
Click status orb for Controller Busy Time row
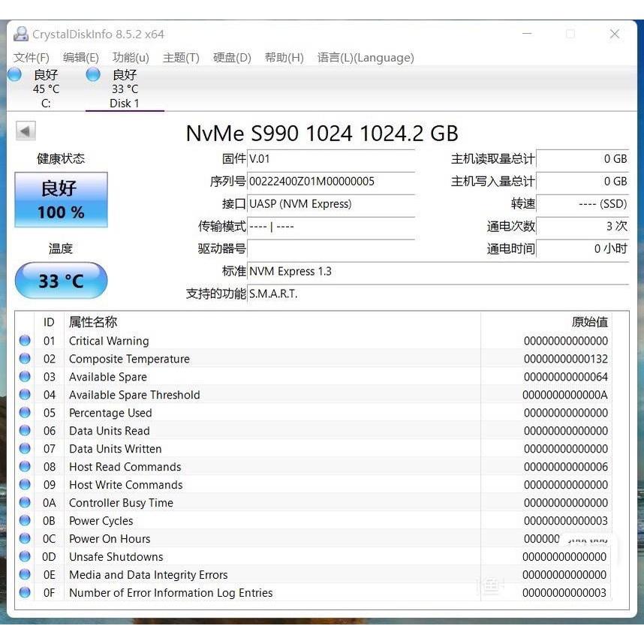point(25,503)
